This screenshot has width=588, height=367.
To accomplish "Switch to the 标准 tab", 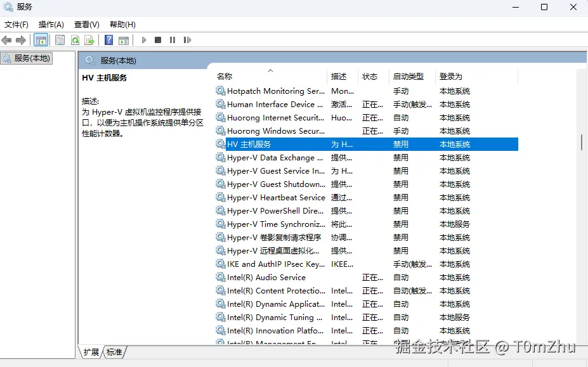I will click(x=114, y=352).
